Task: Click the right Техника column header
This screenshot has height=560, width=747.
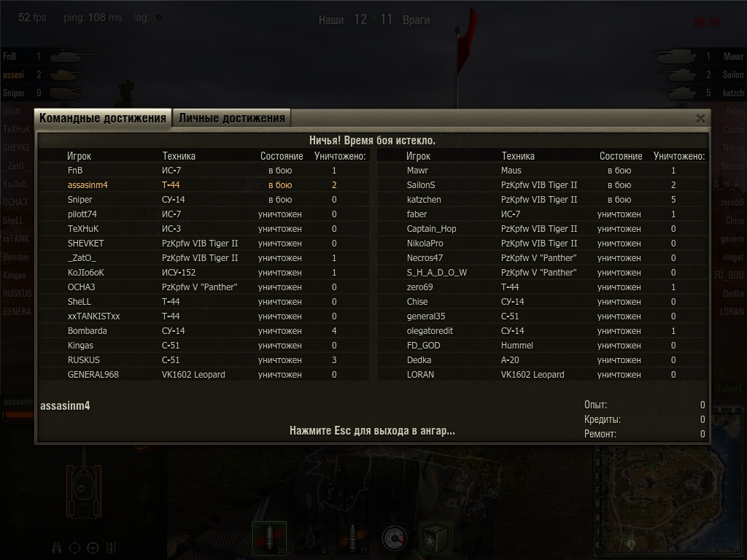Action: coord(518,156)
